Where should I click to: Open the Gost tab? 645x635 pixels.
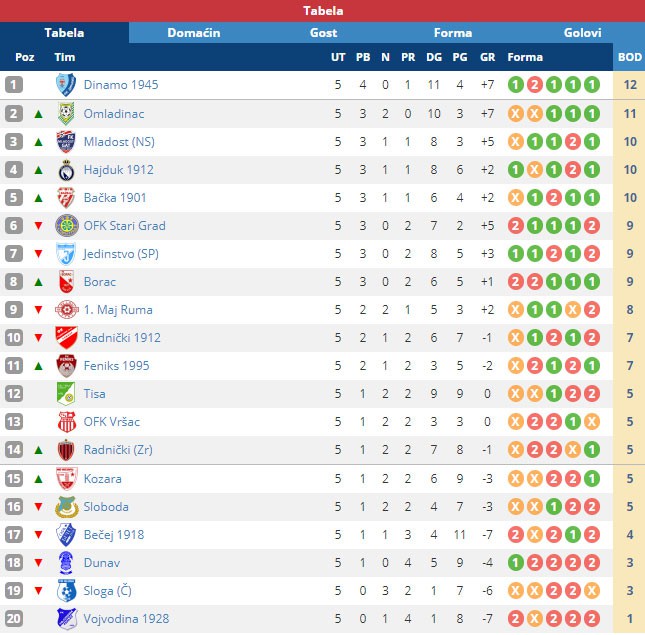point(323,33)
